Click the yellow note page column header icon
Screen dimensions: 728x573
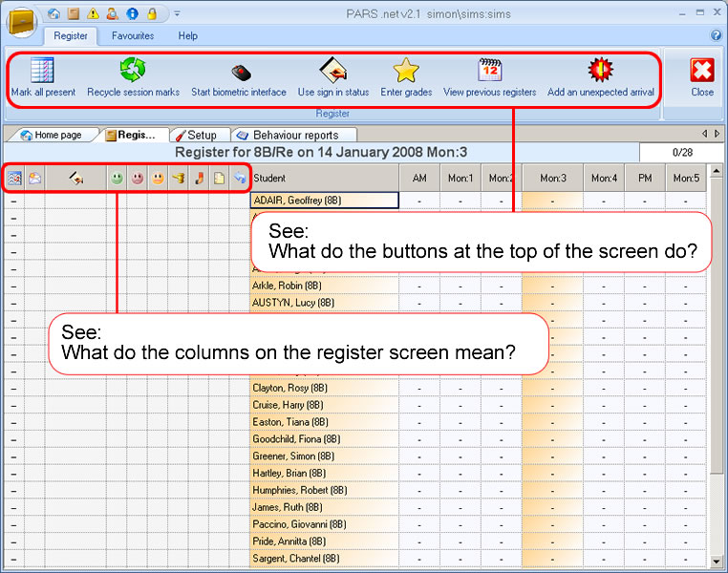tap(219, 178)
